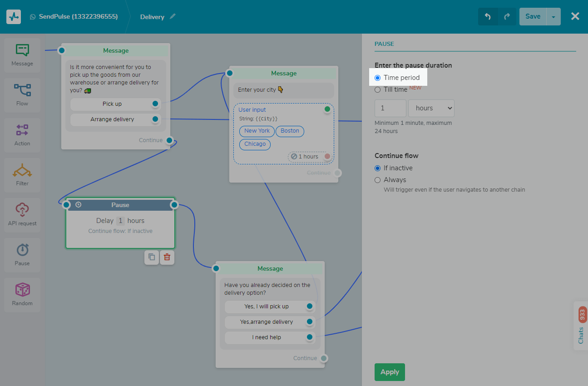Viewport: 588px width, 386px height.
Task: Click the pause duration number field
Action: coord(390,108)
